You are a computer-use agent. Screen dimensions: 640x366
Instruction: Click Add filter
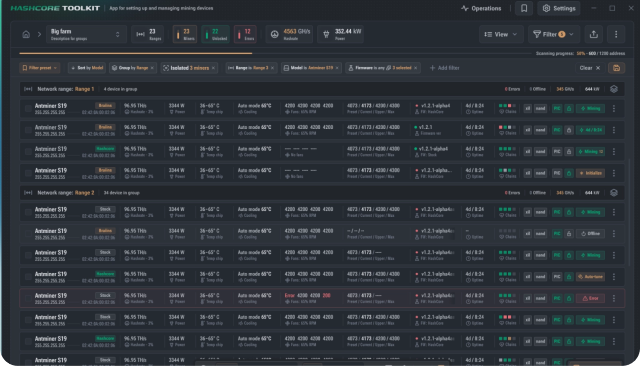click(x=444, y=68)
